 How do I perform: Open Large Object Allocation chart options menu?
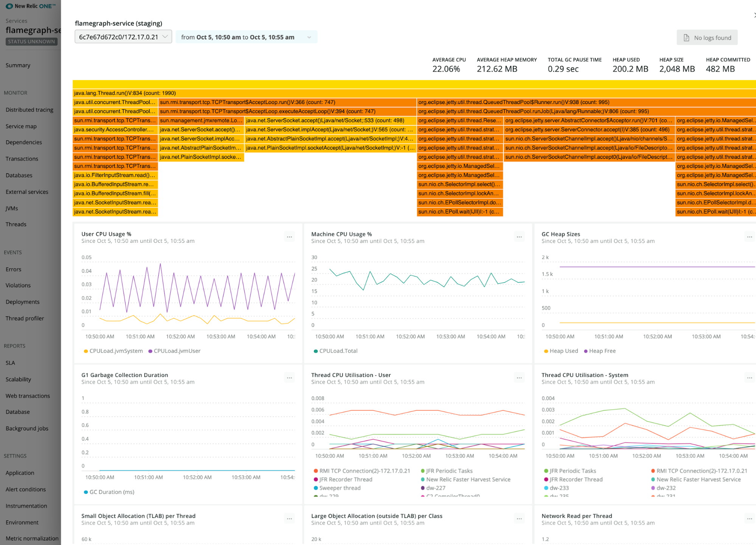(519, 519)
